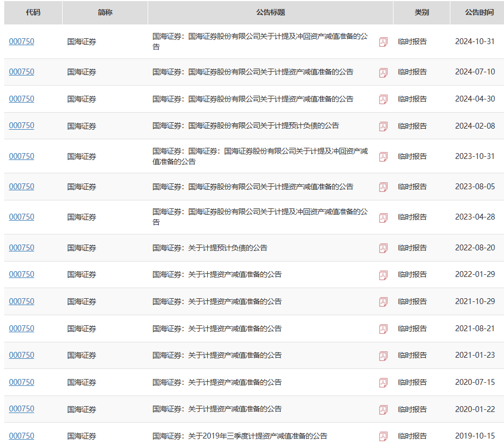Open 关于计提预计负债的公告 dated 2022-08-20
504x446 pixels.
210,248
